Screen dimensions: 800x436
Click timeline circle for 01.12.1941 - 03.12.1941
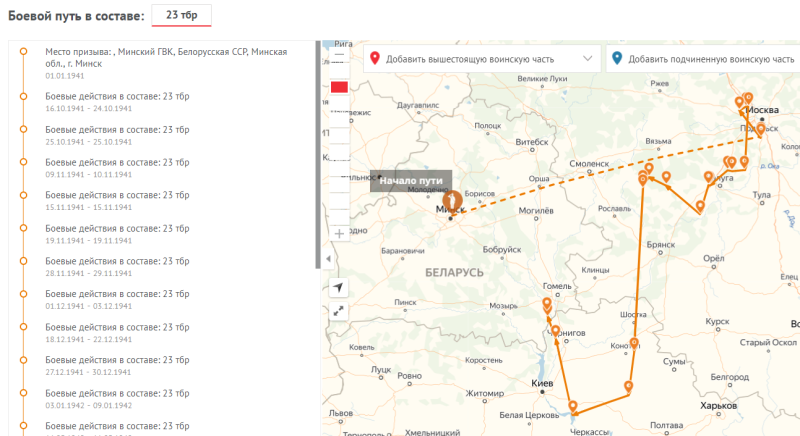pos(23,294)
